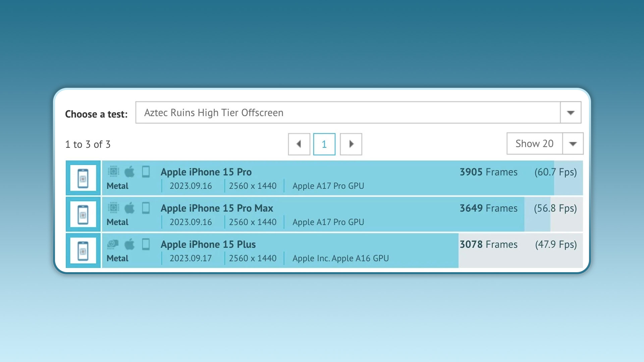Click 2560 x 1440 in iPhone 15 Pro Max row
Image resolution: width=644 pixels, height=362 pixels.
click(253, 222)
